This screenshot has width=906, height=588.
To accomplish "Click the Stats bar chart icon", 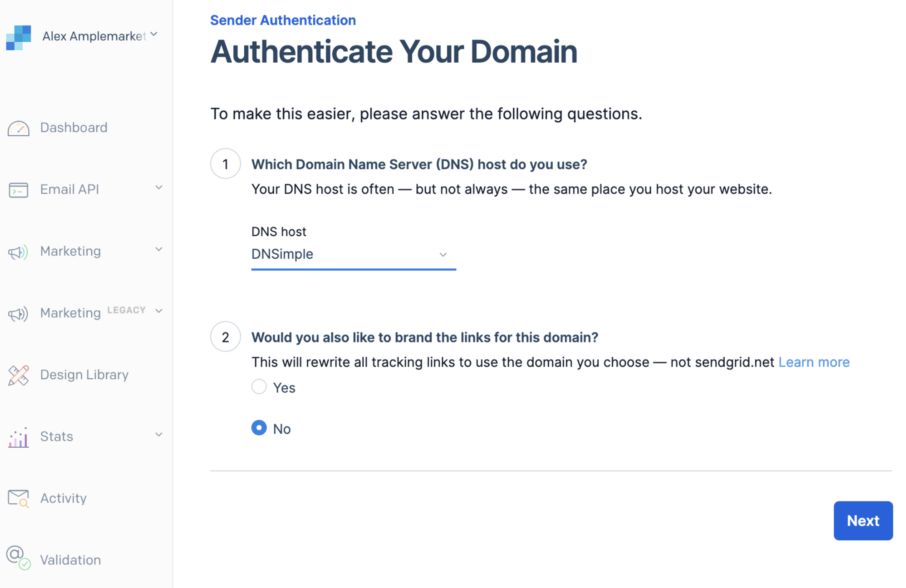I will coord(18,437).
